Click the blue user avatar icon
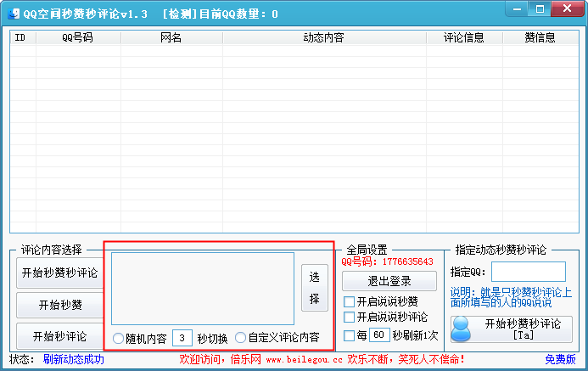This screenshot has height=371, width=588. click(x=461, y=329)
